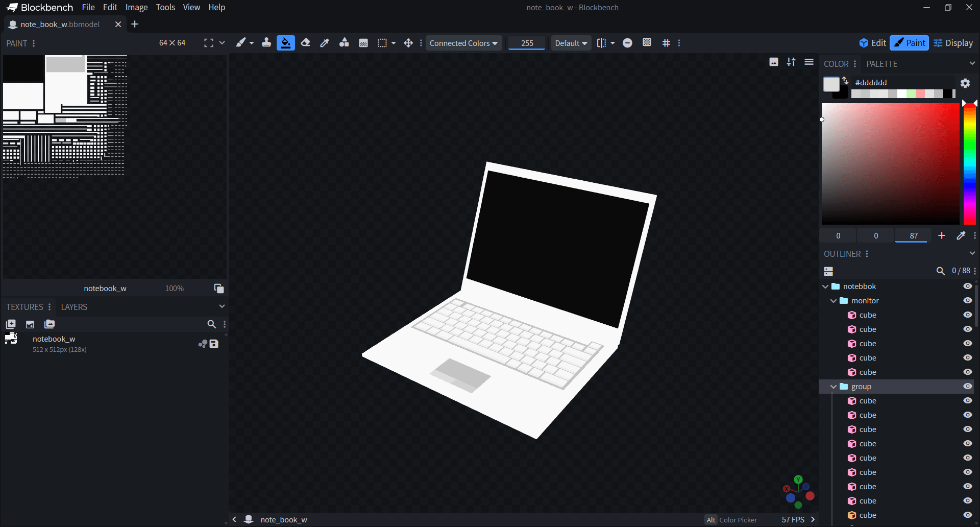The width and height of the screenshot is (980, 527).
Task: Click the outliner toggle options icon
Action: [828, 271]
